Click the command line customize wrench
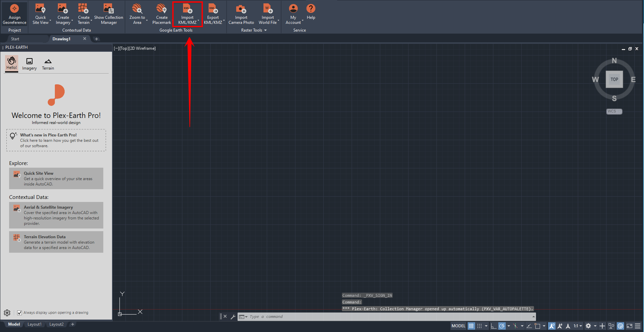This screenshot has height=332, width=644. point(233,317)
